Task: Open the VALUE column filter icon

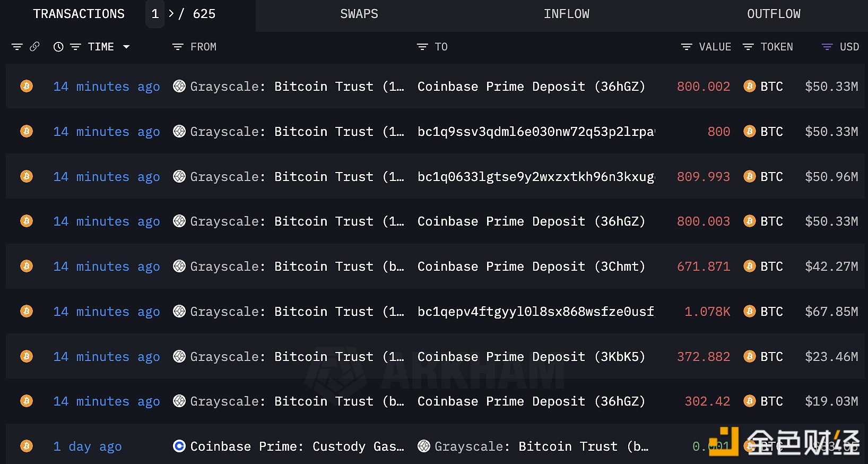Action: point(687,47)
